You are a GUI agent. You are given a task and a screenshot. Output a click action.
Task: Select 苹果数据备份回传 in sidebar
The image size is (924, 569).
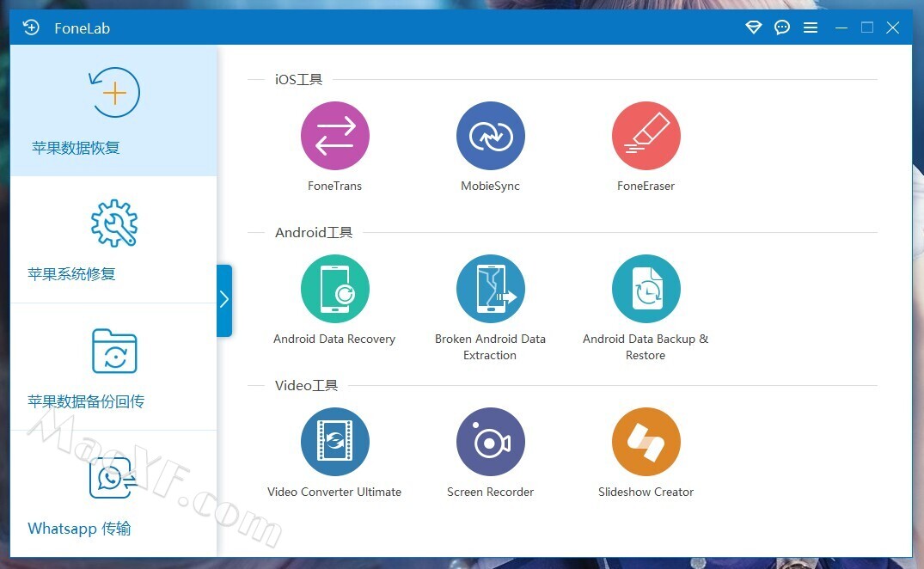tap(113, 367)
